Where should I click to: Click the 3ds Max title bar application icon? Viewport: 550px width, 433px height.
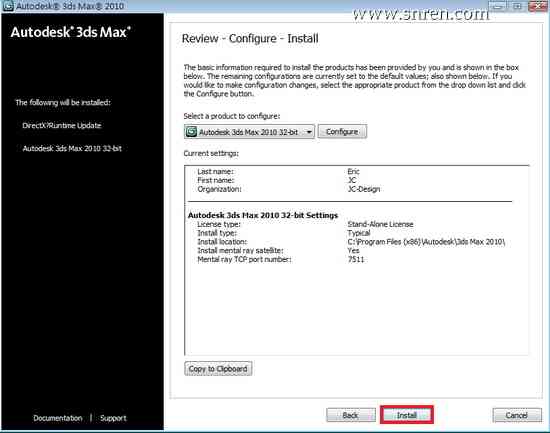(8, 6)
